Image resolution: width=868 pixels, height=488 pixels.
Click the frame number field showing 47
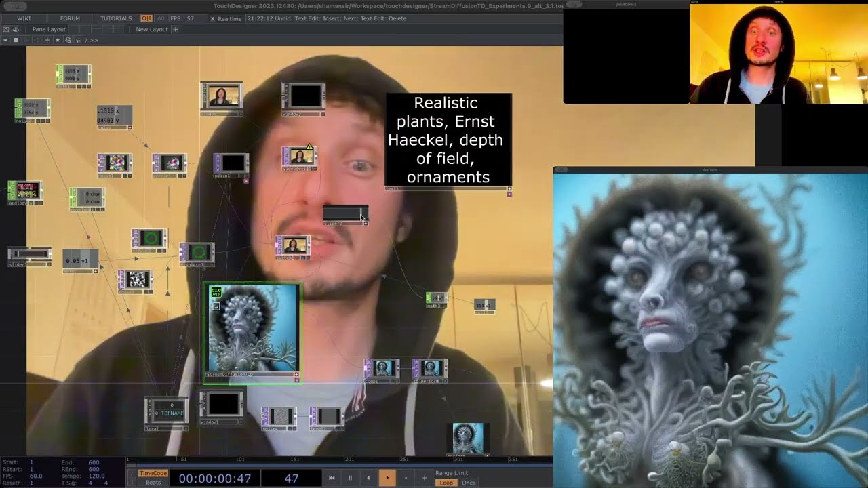292,479
